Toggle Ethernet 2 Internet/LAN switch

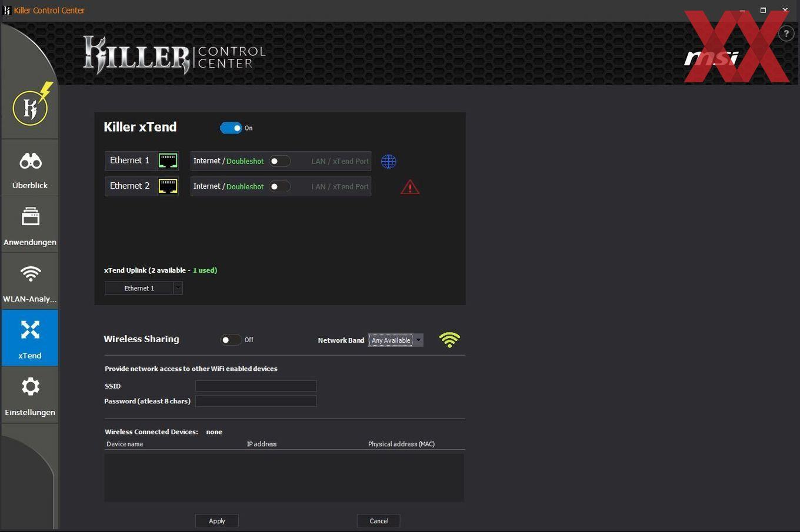point(280,186)
